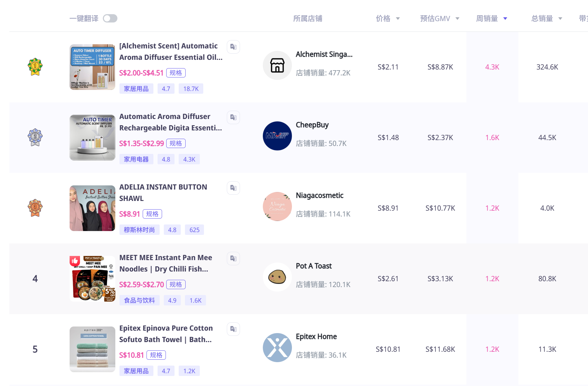Screen dimensions: 588x386
Task: Sort by 价格 price column arrow
Action: click(398, 19)
